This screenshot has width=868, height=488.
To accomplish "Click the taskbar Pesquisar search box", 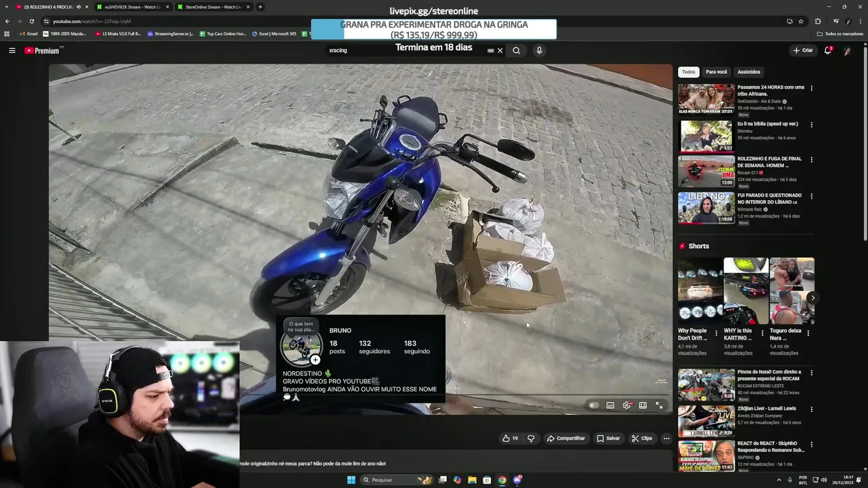I will pos(397,480).
